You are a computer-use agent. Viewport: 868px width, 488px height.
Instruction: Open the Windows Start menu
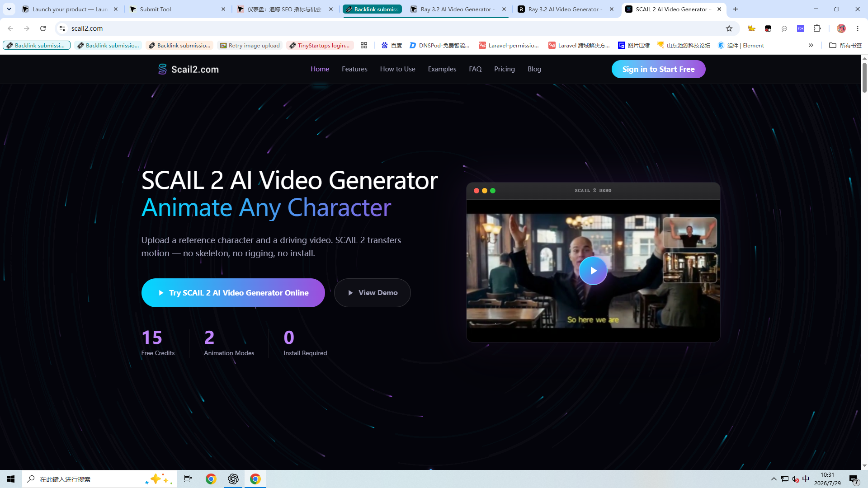pyautogui.click(x=11, y=479)
